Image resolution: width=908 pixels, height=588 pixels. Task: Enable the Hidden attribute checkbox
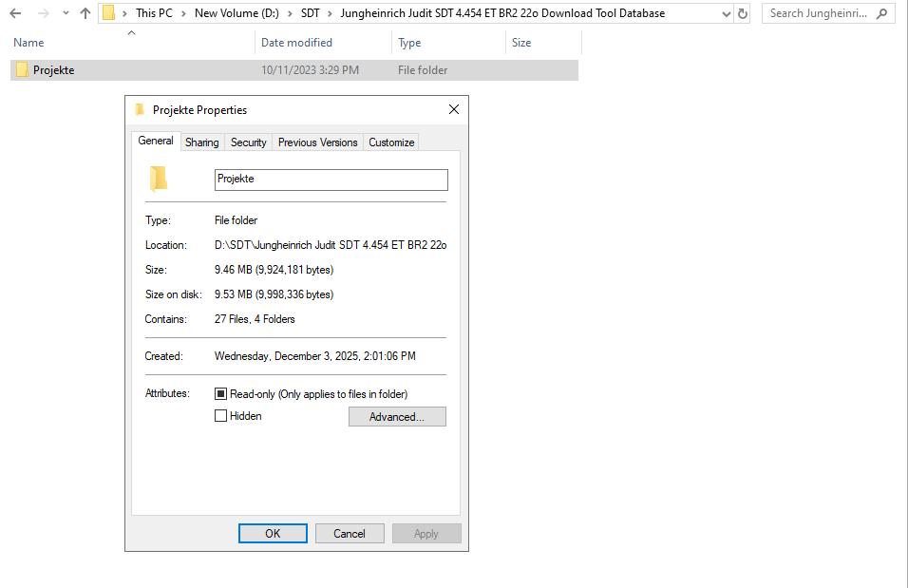coord(220,416)
